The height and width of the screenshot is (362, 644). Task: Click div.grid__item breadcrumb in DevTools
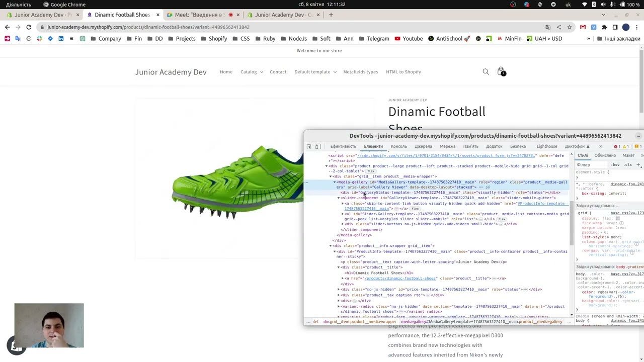359,322
